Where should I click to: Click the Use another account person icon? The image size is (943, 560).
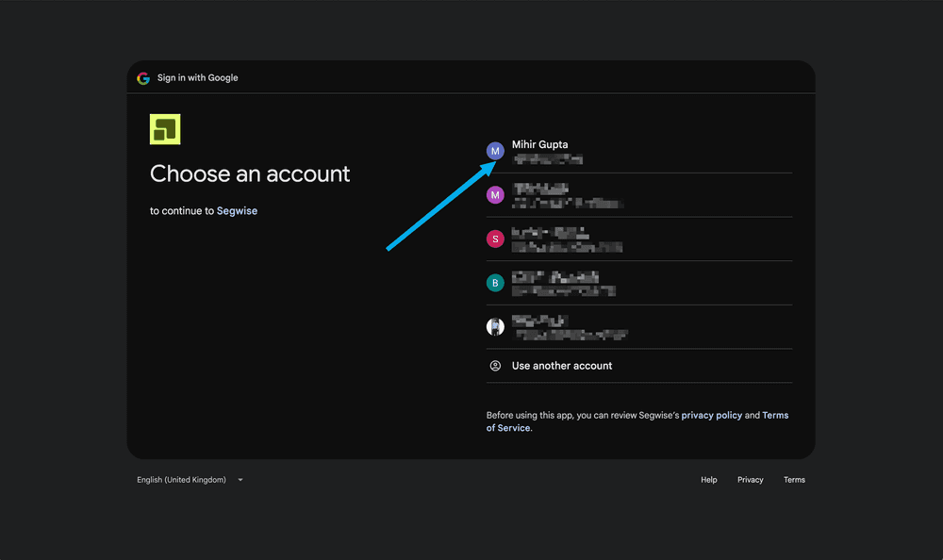495,366
